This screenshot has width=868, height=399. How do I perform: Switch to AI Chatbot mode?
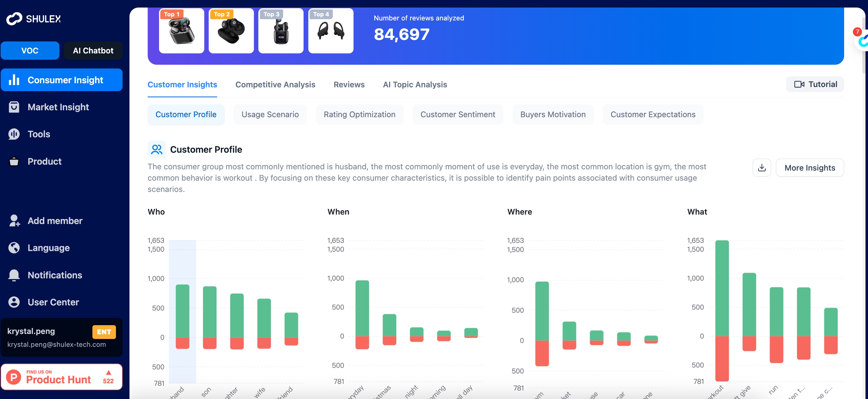(x=93, y=51)
